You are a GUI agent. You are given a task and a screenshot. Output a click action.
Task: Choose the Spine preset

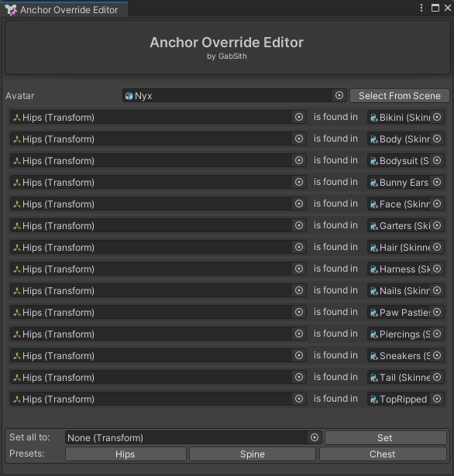(253, 454)
